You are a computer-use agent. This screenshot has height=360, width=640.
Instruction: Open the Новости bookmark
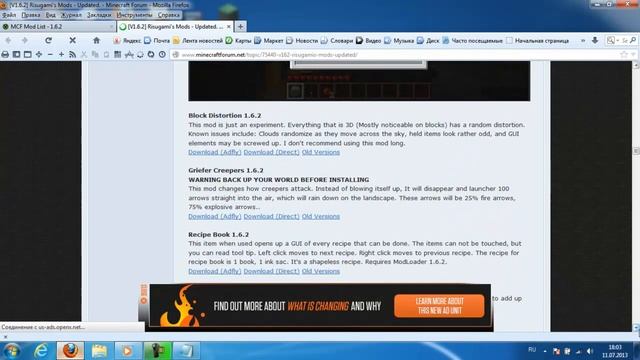pyautogui.click(x=302, y=41)
